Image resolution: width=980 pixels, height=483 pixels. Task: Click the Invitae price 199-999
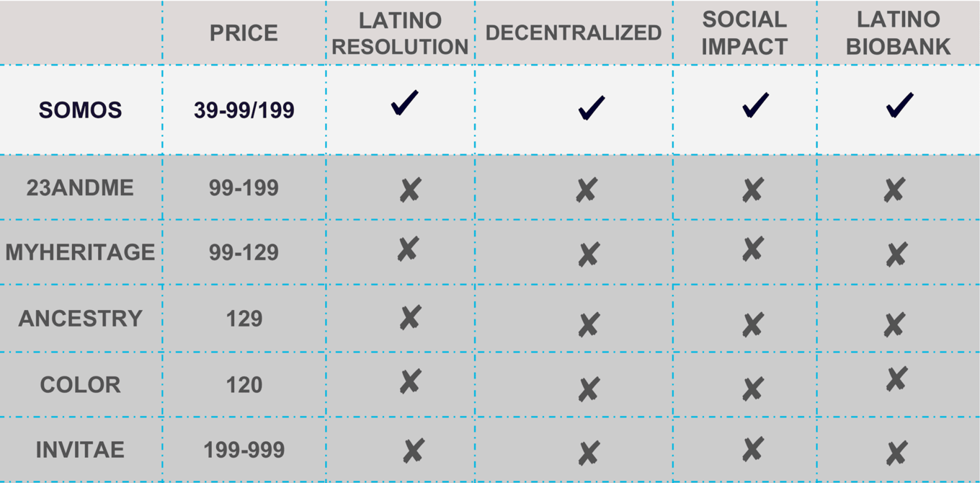(x=244, y=451)
